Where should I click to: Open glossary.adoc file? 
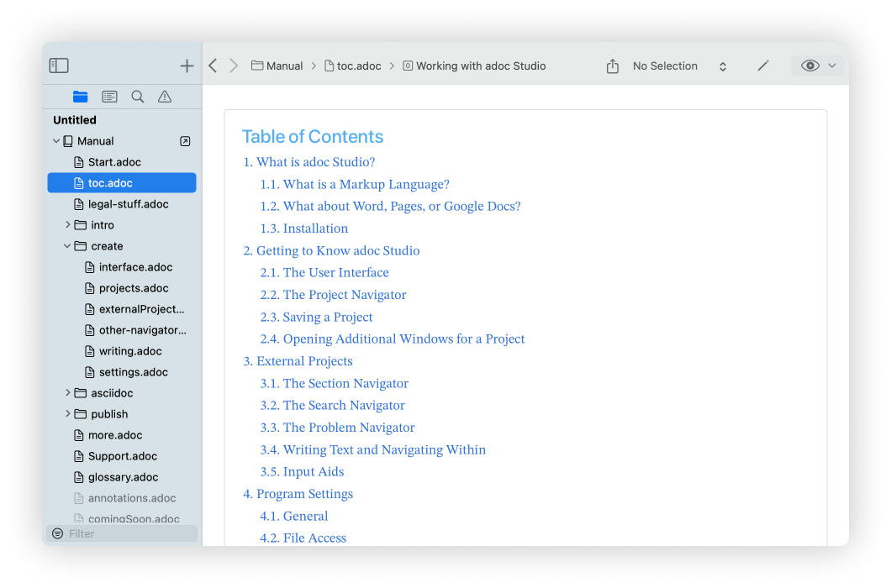[x=122, y=477]
